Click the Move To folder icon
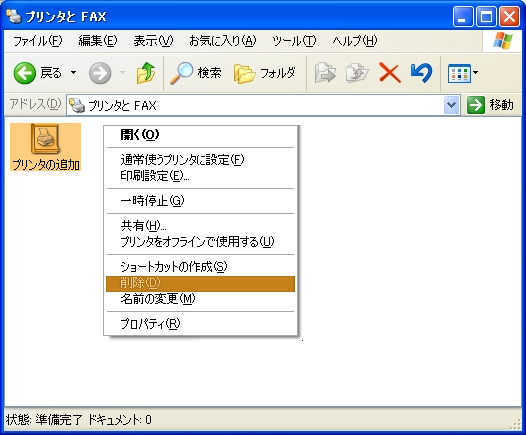 (325, 73)
